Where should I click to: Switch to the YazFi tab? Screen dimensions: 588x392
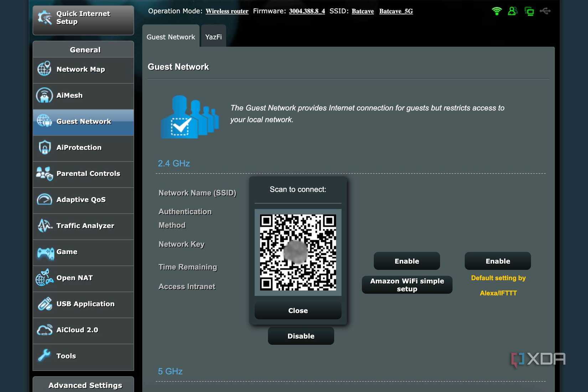click(213, 36)
